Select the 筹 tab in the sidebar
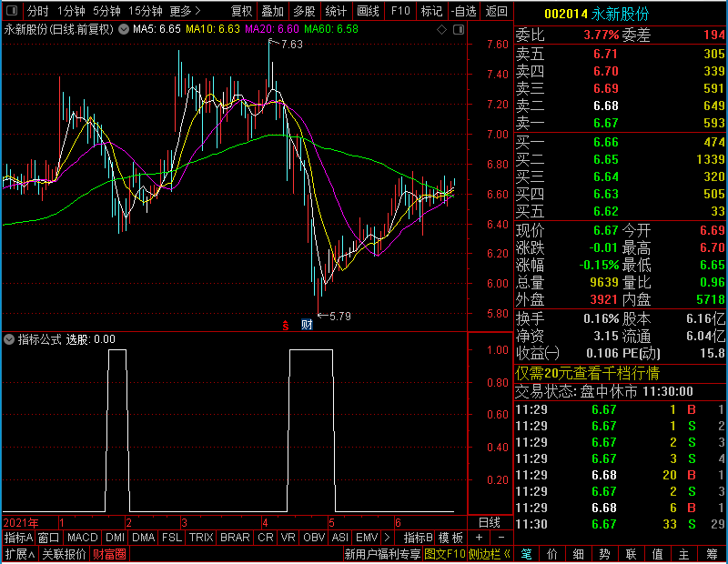The width and height of the screenshot is (728, 564). click(712, 554)
